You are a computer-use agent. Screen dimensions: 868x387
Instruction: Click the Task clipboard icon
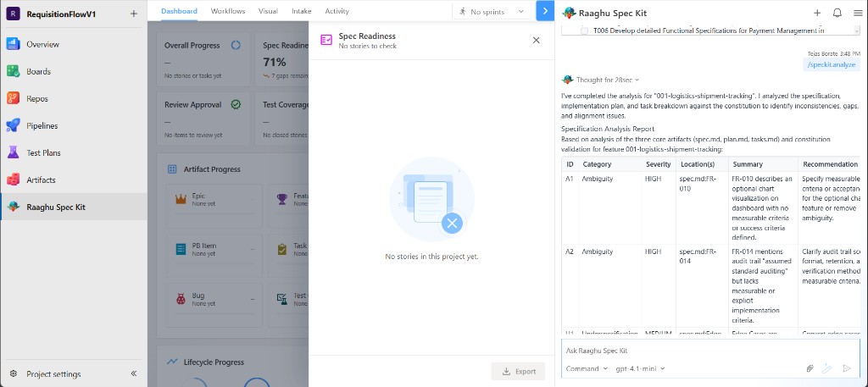(x=282, y=249)
